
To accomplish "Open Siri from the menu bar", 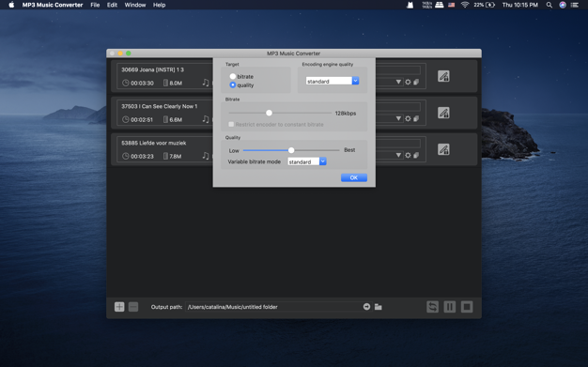I will point(563,5).
